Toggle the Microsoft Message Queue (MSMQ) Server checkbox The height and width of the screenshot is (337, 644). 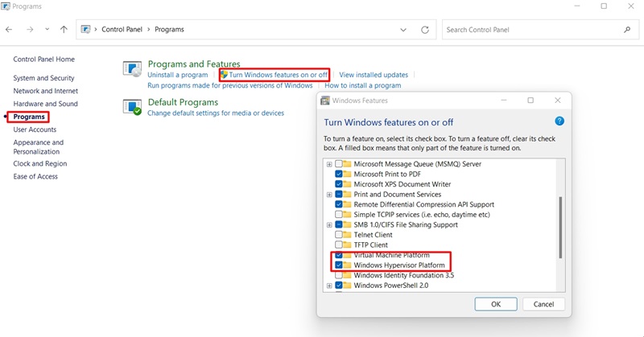339,164
